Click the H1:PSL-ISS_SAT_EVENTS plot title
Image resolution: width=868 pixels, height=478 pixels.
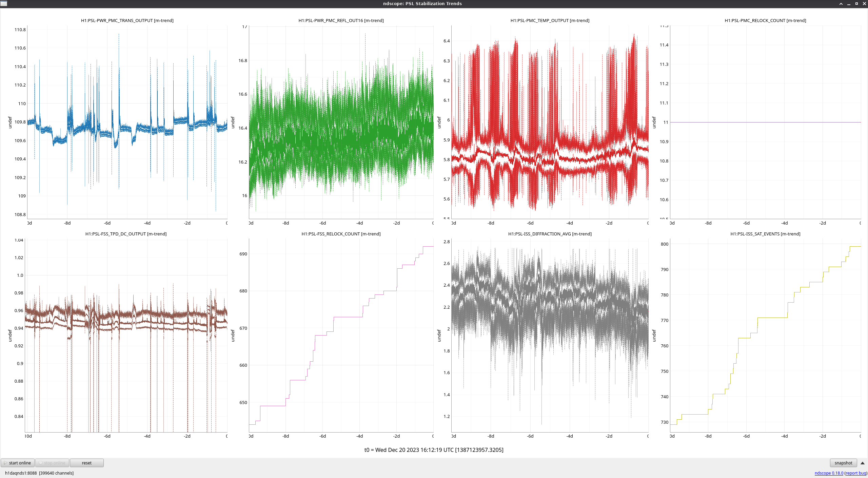tap(765, 234)
